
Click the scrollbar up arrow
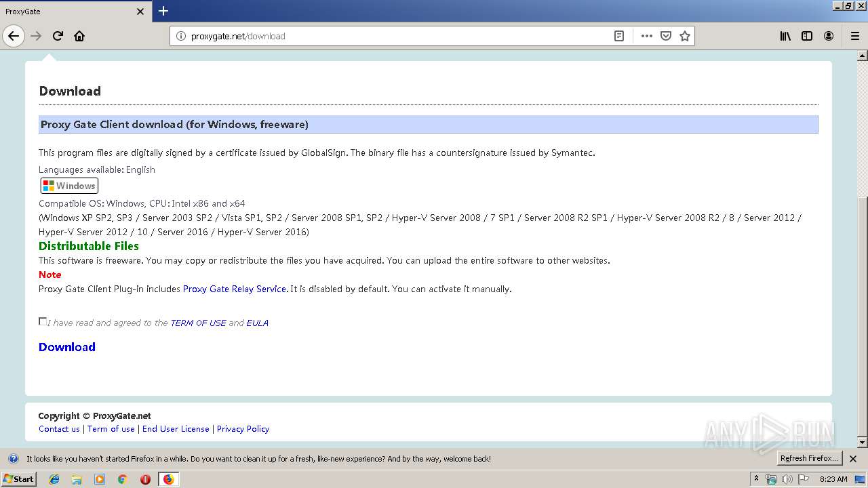862,56
